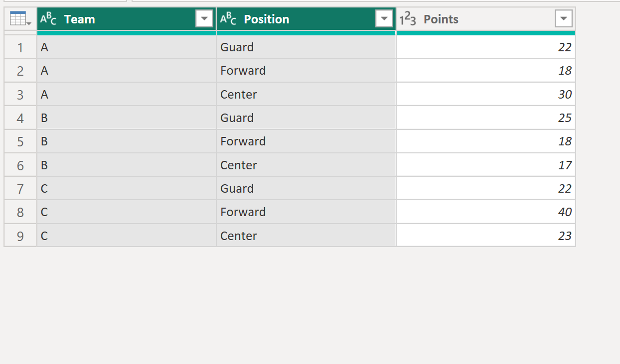This screenshot has width=620, height=364.
Task: Click the Forward cell in row 8
Action: (x=306, y=212)
